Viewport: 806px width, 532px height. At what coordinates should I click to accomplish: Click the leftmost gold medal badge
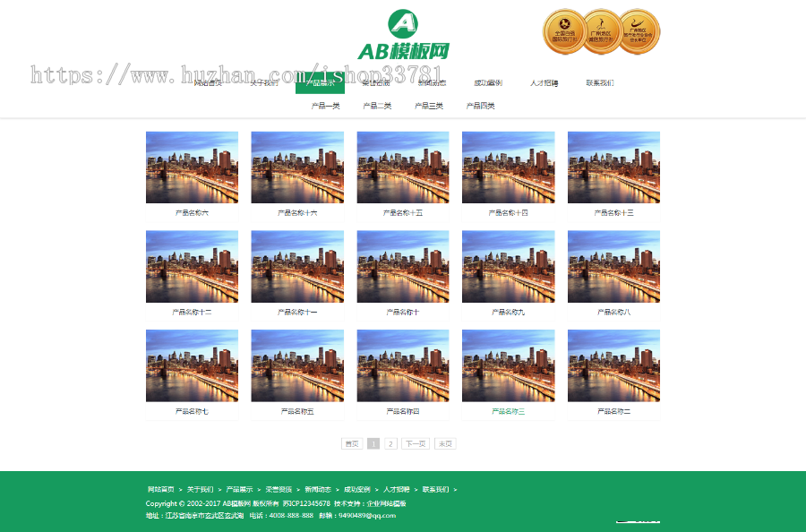click(563, 30)
